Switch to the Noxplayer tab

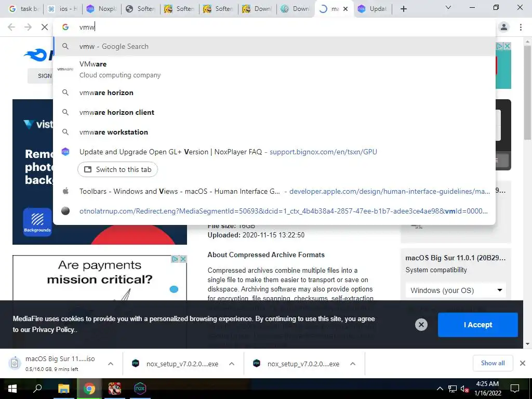point(102,9)
